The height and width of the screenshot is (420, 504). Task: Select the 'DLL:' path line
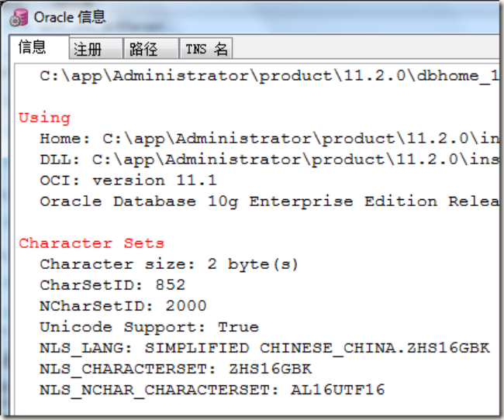[x=269, y=160]
